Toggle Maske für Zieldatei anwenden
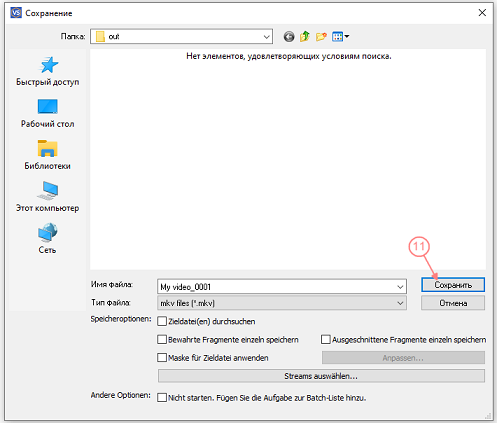 point(162,358)
